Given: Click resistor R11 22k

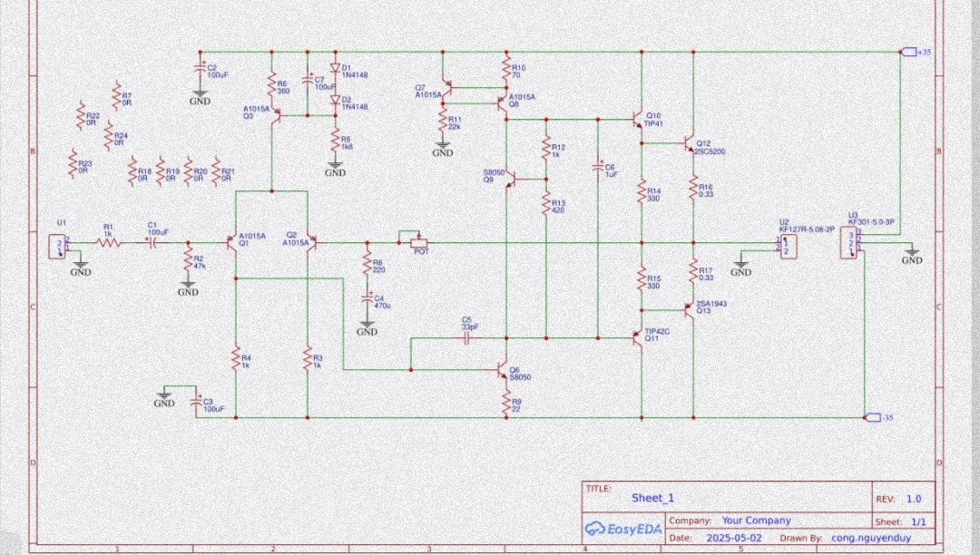Looking at the screenshot, I should [443, 119].
